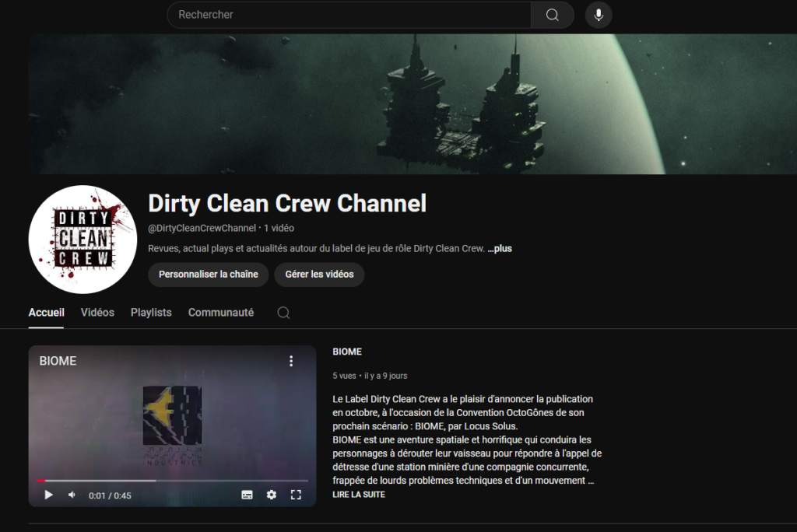Toggle subtitles on the video player
This screenshot has width=797, height=532.
[247, 495]
